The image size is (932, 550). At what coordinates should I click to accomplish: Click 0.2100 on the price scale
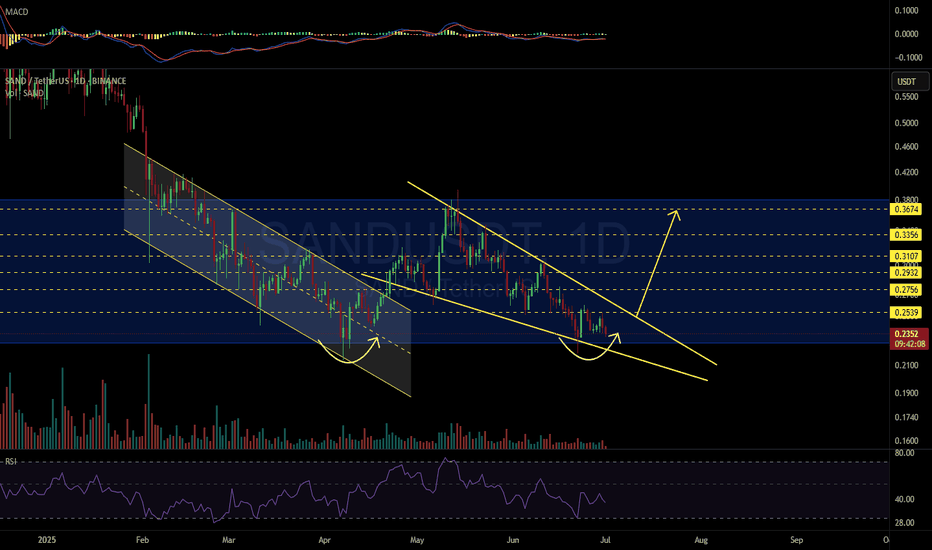point(906,365)
